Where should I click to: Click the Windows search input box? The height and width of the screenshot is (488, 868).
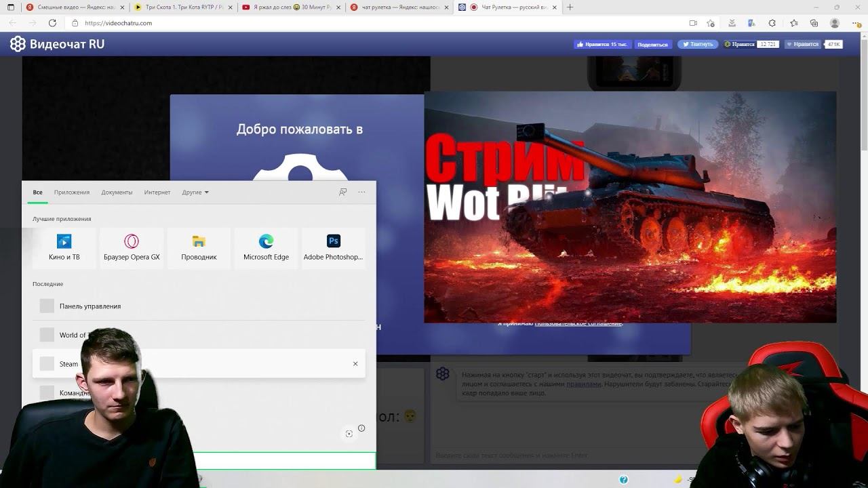[x=285, y=461]
